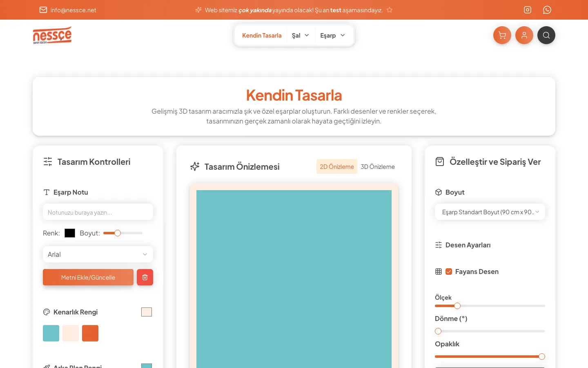Click the text T icon beside Eşarp Notu
The width and height of the screenshot is (588, 368).
47,192
